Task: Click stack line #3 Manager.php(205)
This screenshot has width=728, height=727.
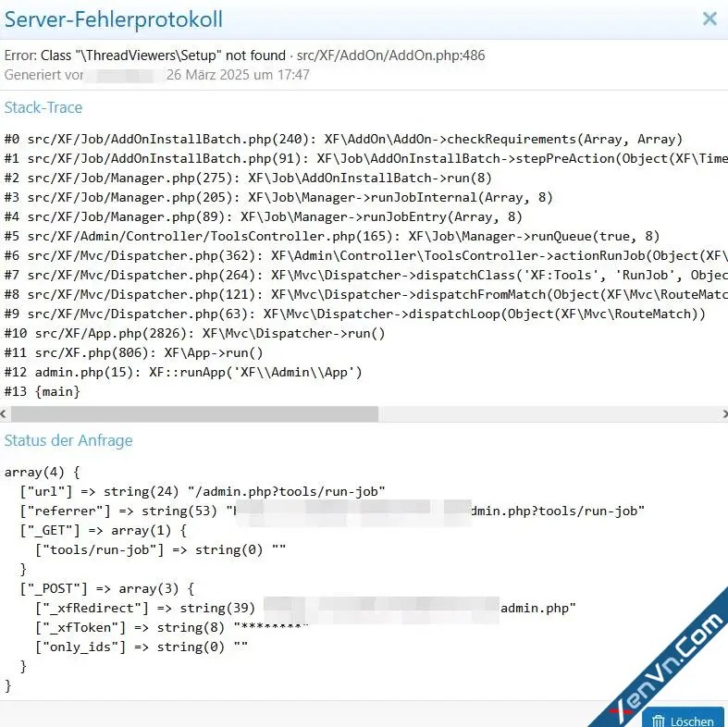Action: point(278,198)
